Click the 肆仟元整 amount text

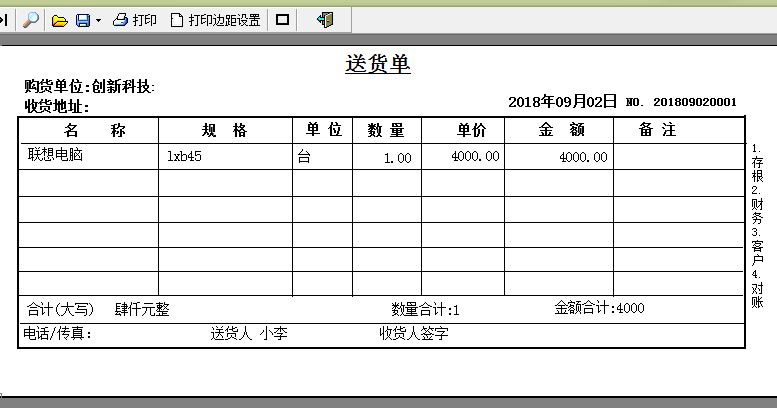[142, 309]
